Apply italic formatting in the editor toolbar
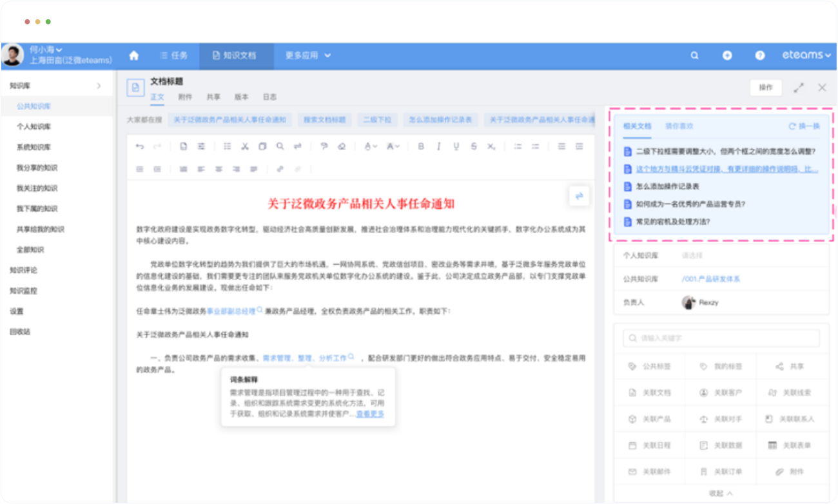Viewport: 838px width, 504px height. (x=439, y=146)
